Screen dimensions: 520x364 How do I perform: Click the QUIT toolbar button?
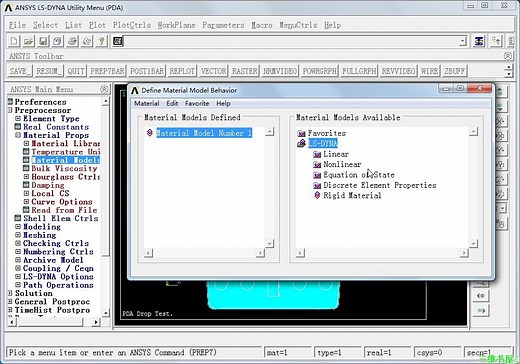76,71
